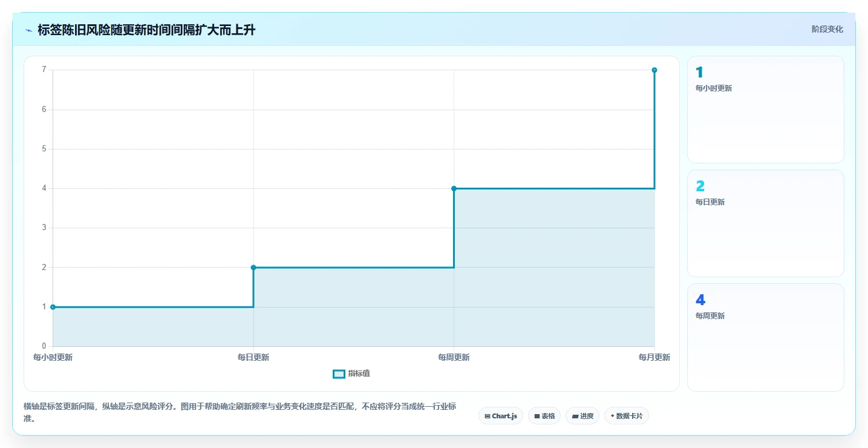Click the chart title 标签陈旧风险随更新时间间隔扩大而上升
Screen dimensions: 868x448
coord(146,30)
